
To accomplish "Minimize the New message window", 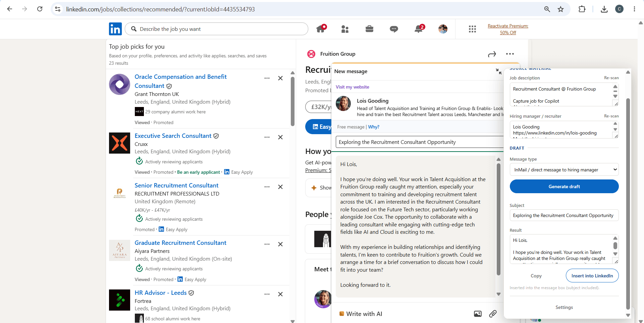I will pyautogui.click(x=499, y=71).
